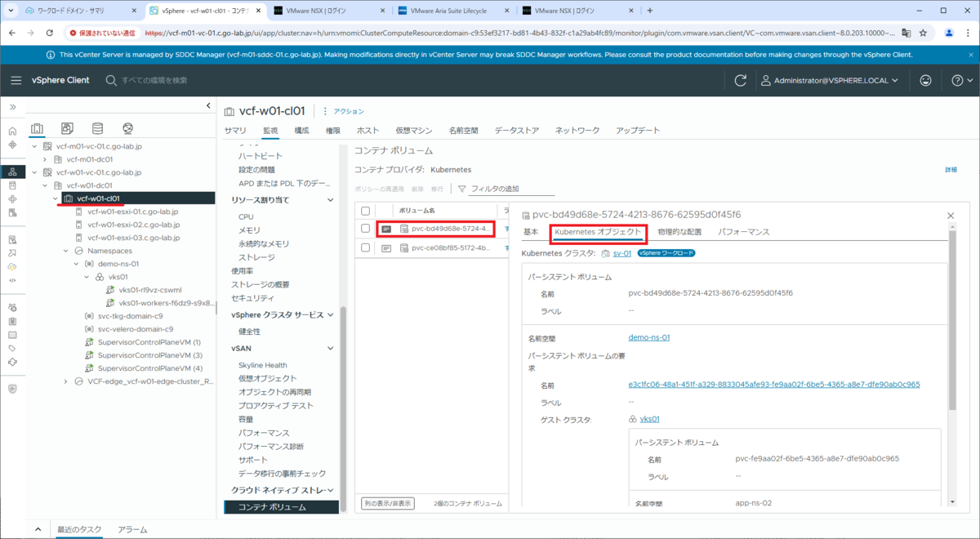Click the Chrome reload page button
The width and height of the screenshot is (980, 539).
pyautogui.click(x=51, y=33)
